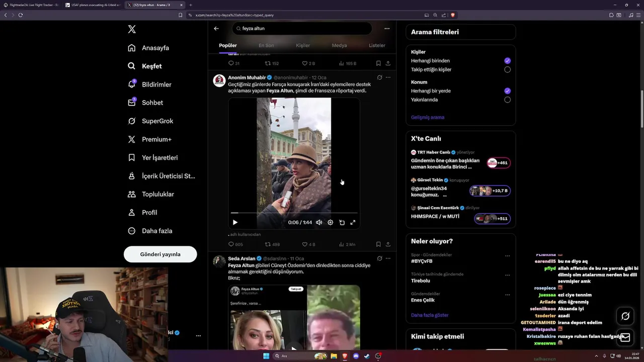Open Profil page
The image size is (644, 362).
(x=142, y=213)
